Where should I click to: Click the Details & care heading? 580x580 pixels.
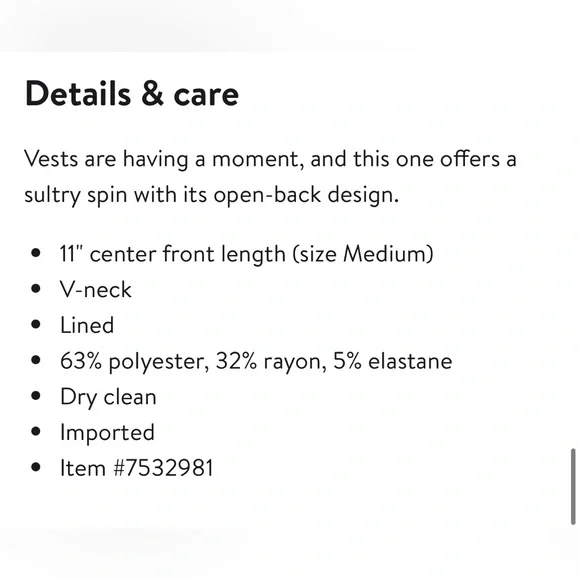[132, 94]
